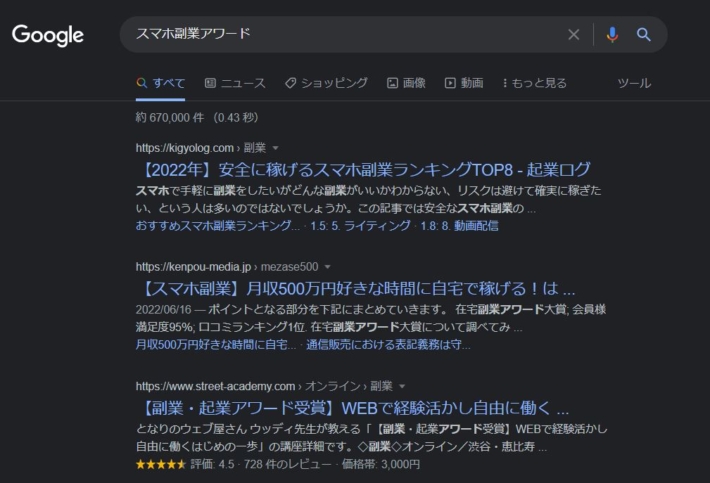
Task: Expand the もっと見る menu
Action: pyautogui.click(x=535, y=83)
